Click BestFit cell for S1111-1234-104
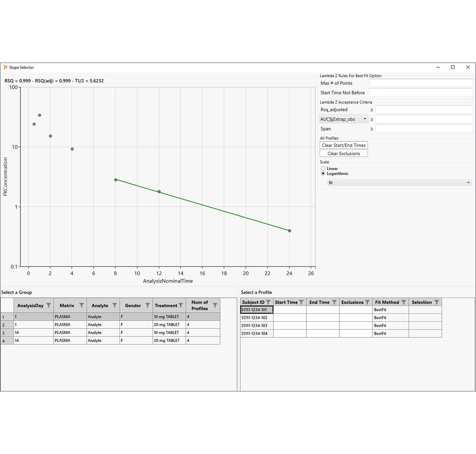The height and width of the screenshot is (454, 476). tap(390, 333)
